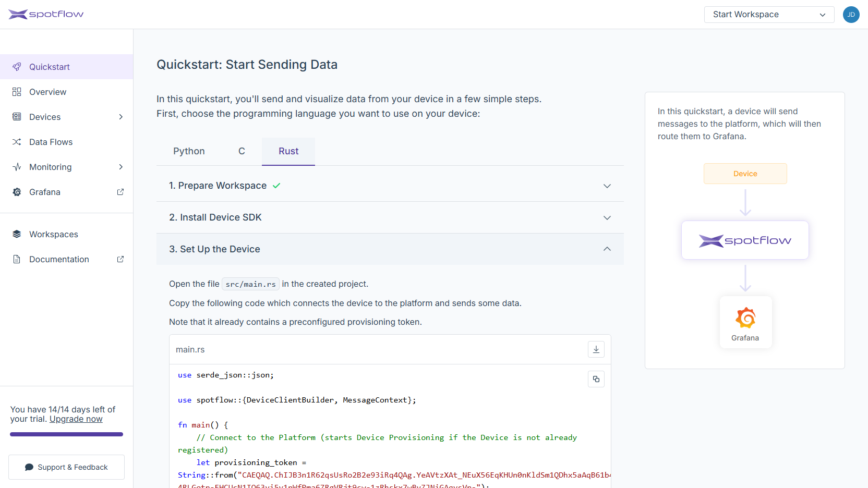Click the Devices sidebar icon
Screen dimensions: 868x488
point(17,117)
